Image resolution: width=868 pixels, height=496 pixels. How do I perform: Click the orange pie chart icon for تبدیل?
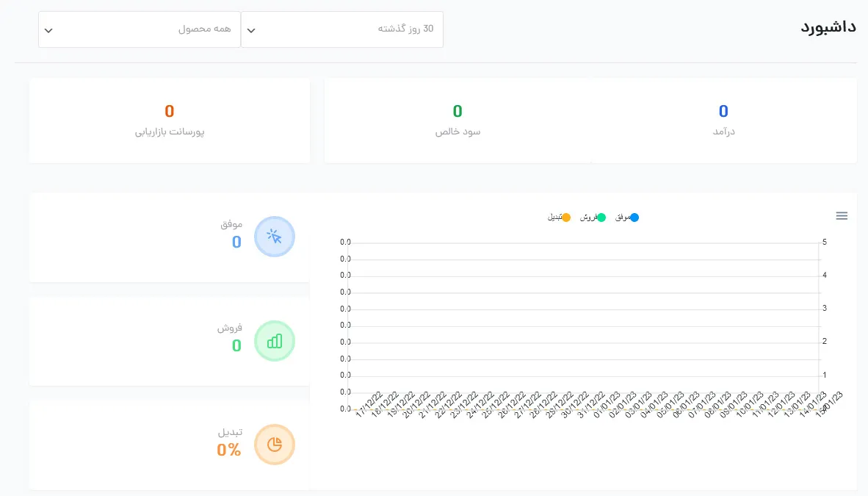[x=275, y=445]
